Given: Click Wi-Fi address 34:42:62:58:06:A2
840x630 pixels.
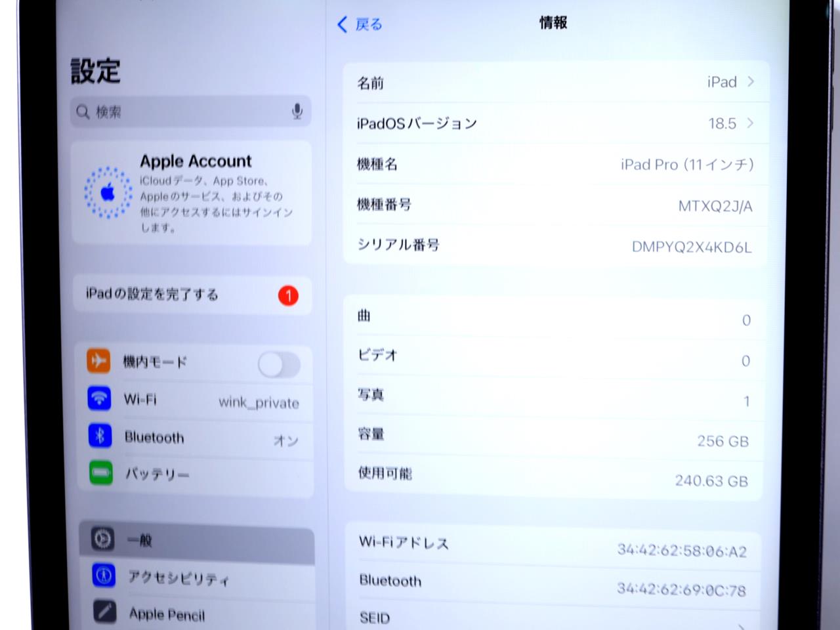Looking at the screenshot, I should [x=682, y=551].
